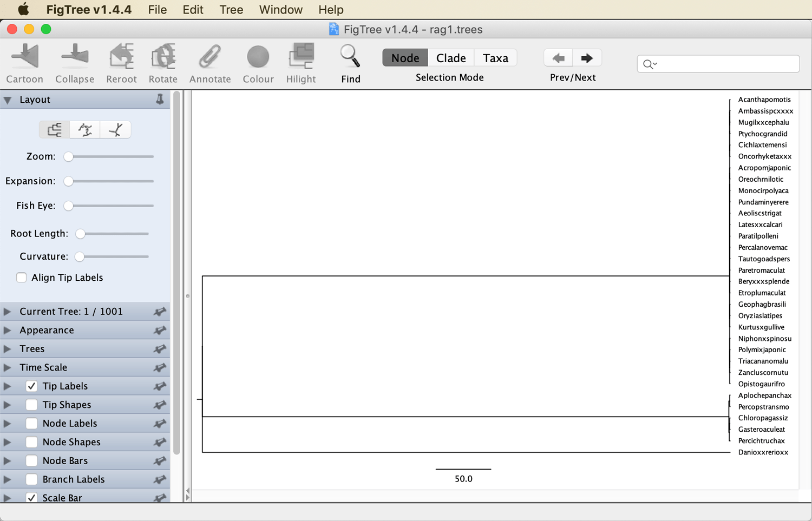
Task: Click the Fish Eye slider handle
Action: [68, 206]
